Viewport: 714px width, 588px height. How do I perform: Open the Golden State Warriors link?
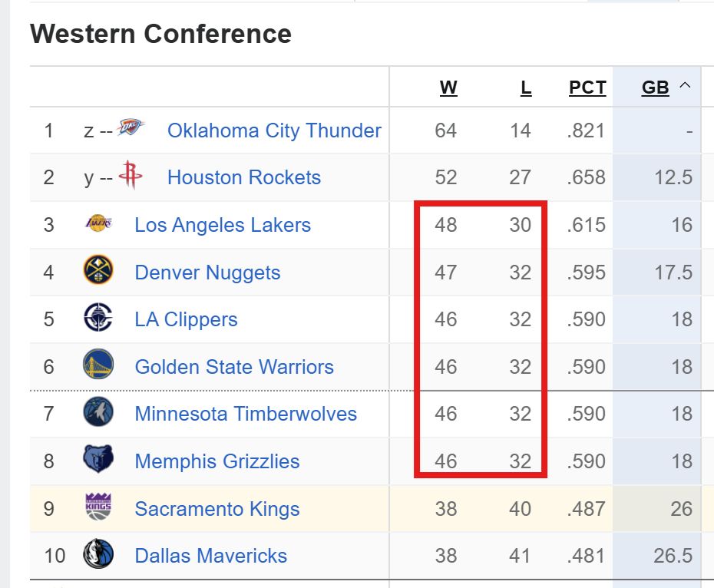(x=234, y=367)
